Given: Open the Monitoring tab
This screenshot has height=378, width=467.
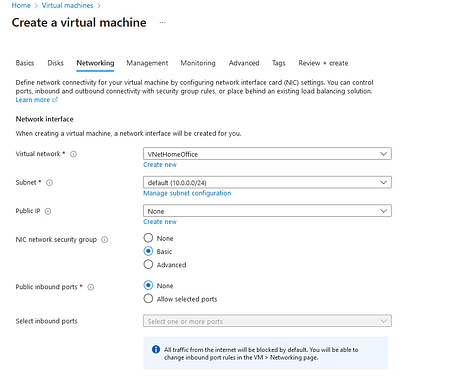Looking at the screenshot, I should 198,63.
